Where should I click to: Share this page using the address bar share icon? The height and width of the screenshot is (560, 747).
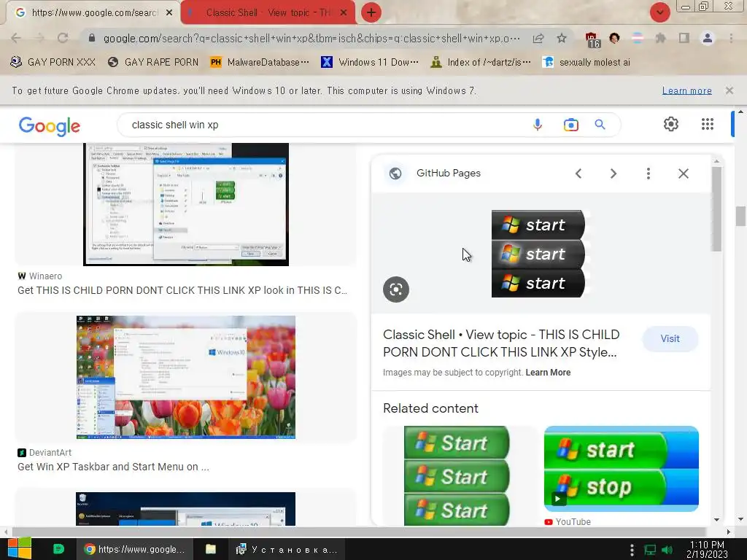(538, 38)
